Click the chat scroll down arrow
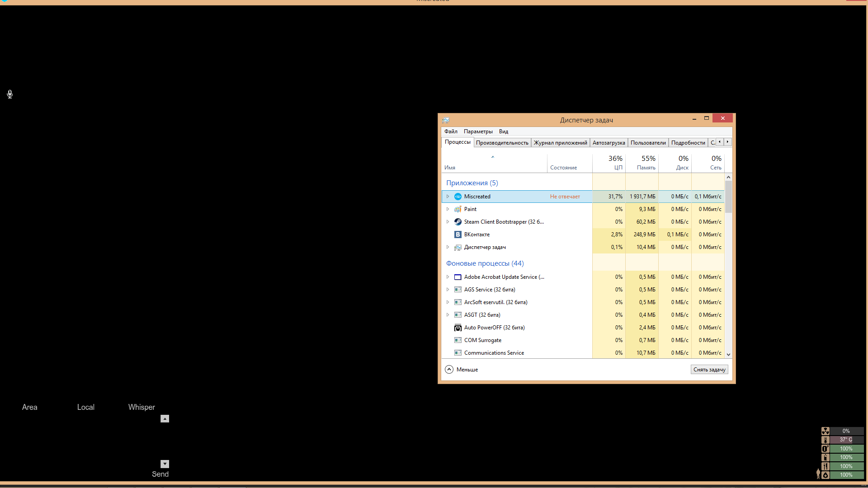The image size is (868, 488). 165,464
